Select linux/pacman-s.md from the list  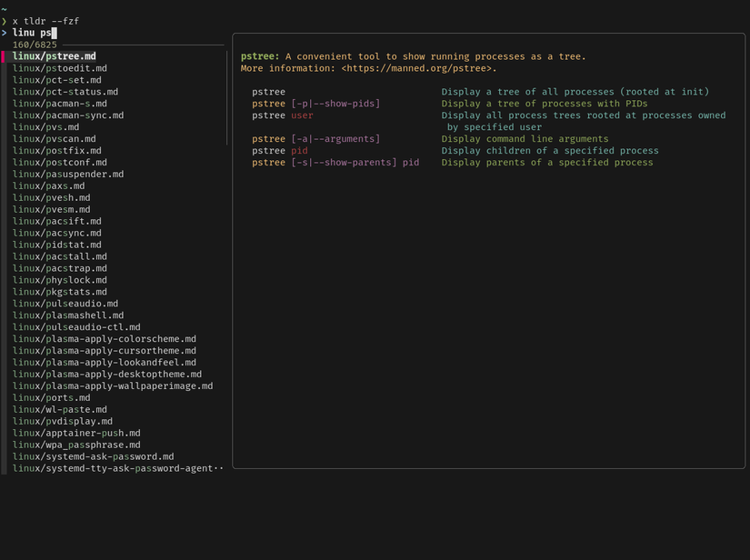59,104
